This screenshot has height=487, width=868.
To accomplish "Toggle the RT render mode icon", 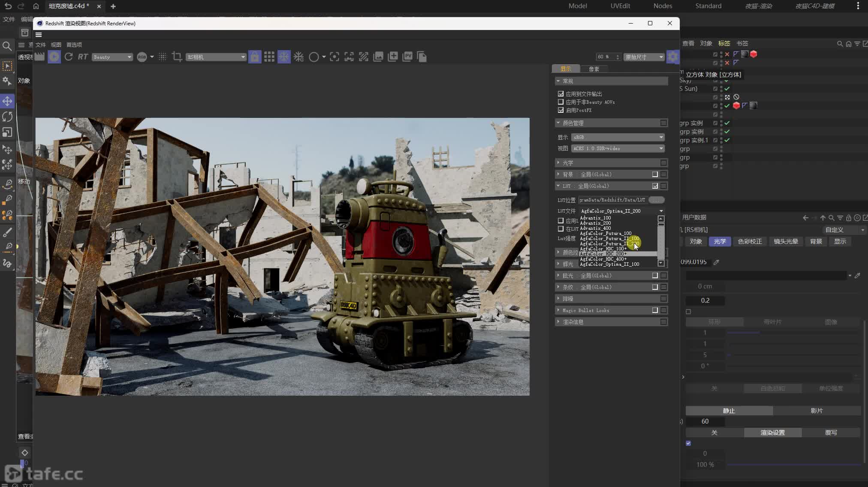I will pos(83,57).
